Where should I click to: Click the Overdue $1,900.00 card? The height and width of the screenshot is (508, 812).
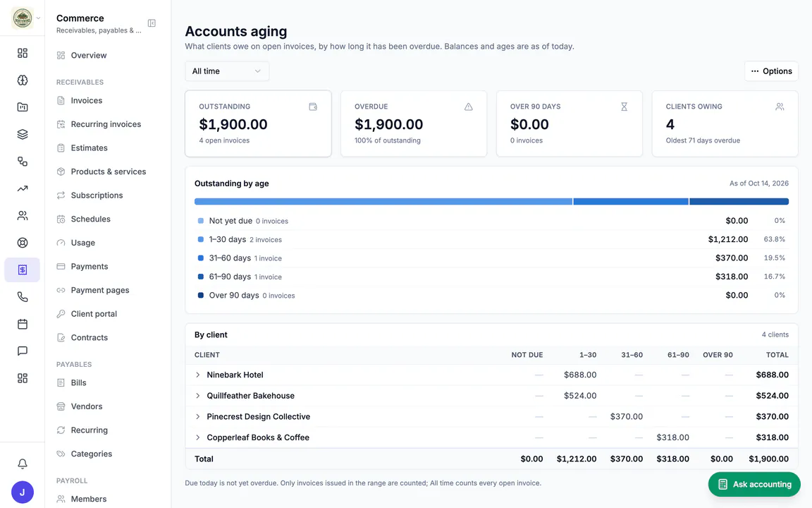[414, 123]
